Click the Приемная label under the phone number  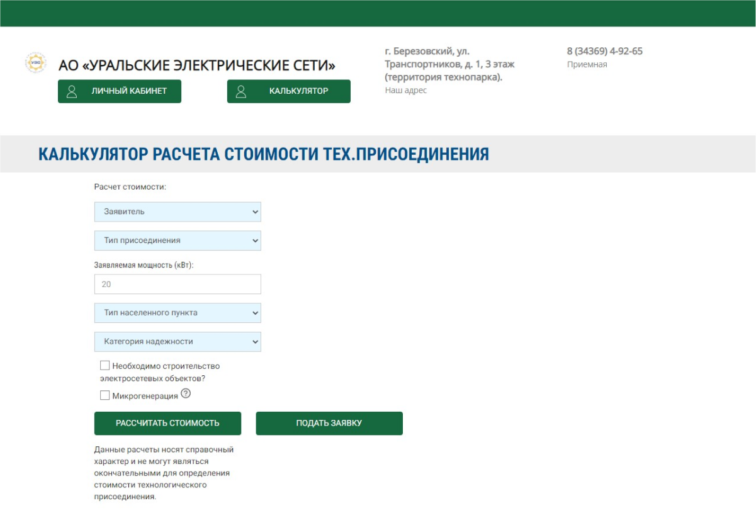587,64
